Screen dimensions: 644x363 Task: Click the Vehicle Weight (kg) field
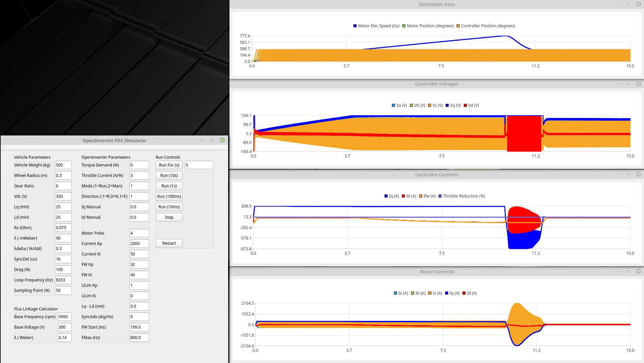(x=63, y=165)
